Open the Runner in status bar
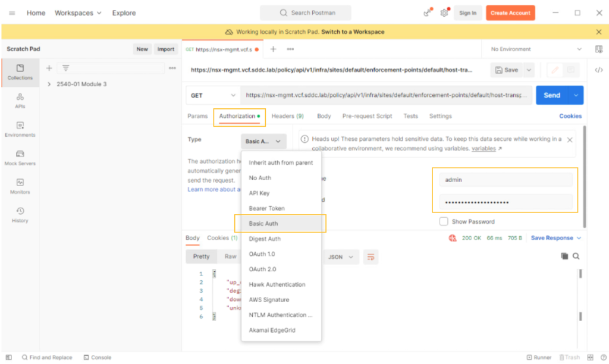 point(539,357)
